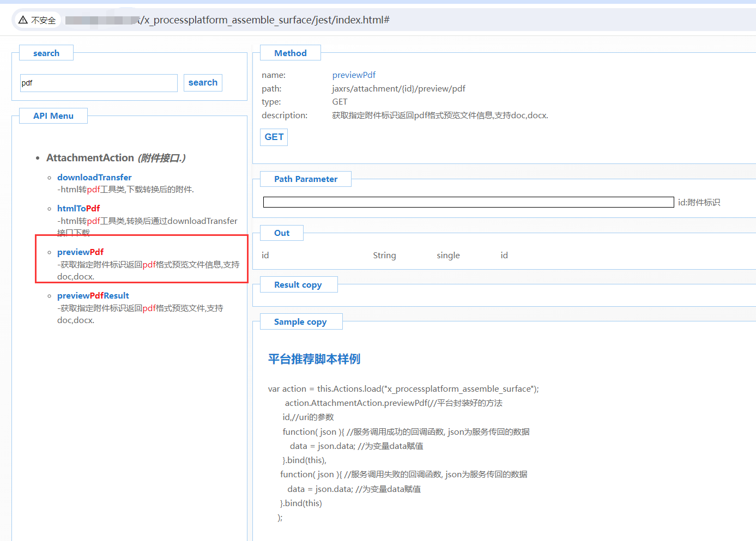Select the Out section header
756x541 pixels.
[x=281, y=233]
